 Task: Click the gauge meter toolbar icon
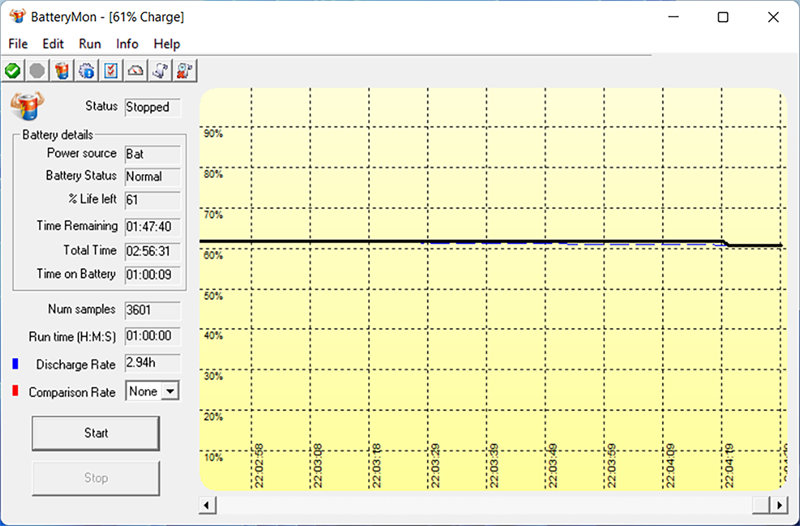click(x=135, y=70)
